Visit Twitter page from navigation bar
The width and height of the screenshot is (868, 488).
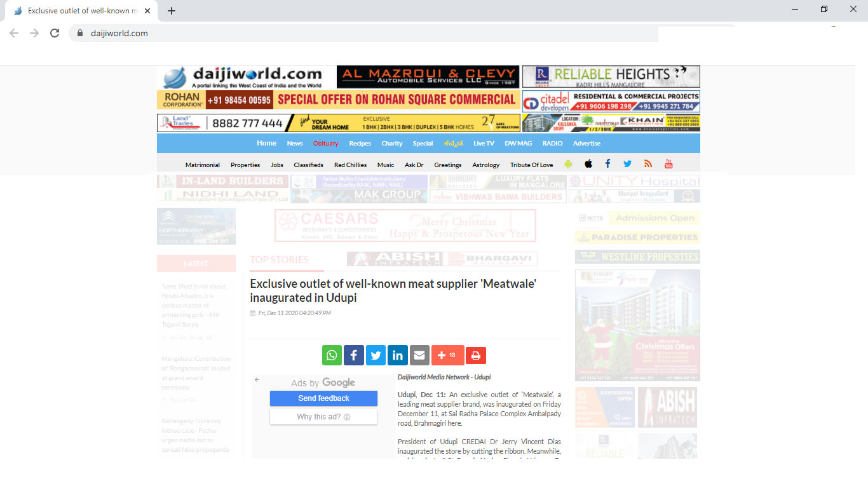[627, 164]
